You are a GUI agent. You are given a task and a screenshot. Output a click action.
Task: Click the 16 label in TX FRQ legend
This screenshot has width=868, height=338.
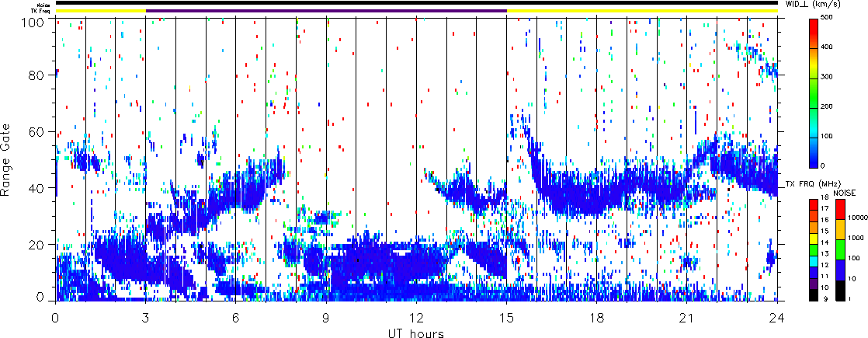(825, 220)
